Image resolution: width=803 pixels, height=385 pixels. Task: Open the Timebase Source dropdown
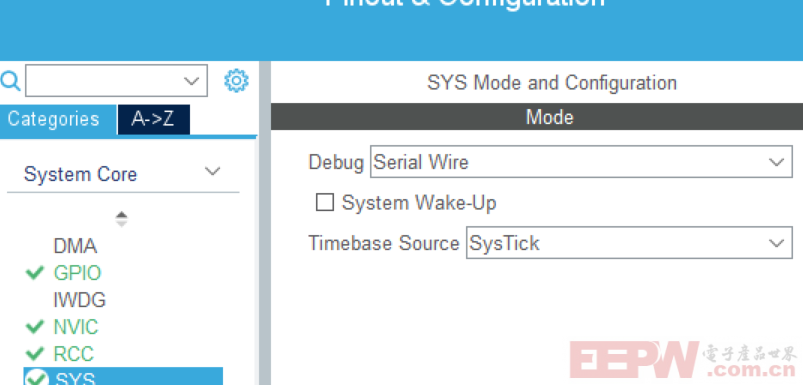[629, 243]
